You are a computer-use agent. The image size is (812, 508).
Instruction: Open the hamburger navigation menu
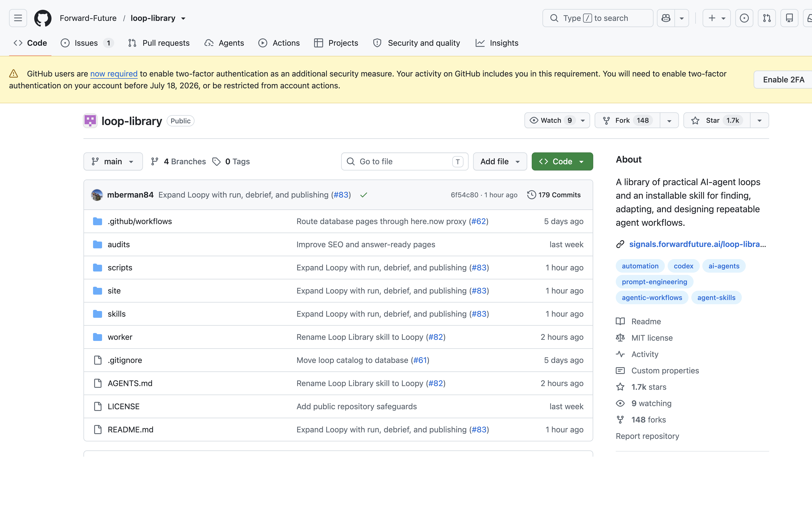coord(18,18)
